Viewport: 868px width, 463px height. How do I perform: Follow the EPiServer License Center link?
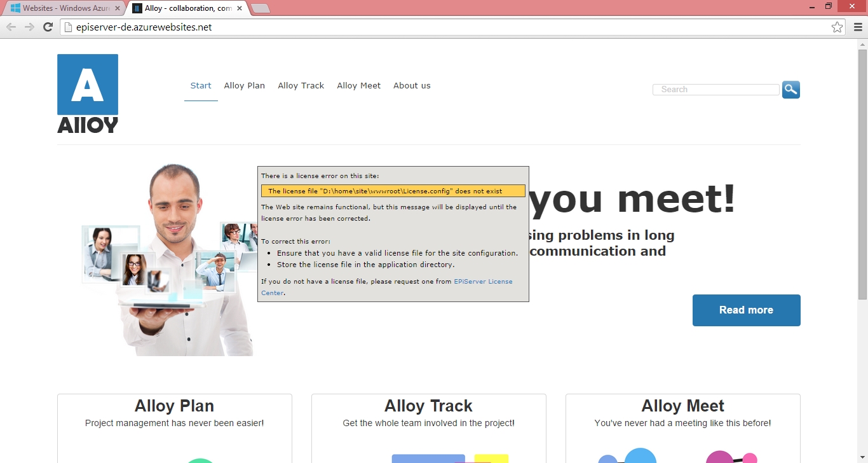482,281
